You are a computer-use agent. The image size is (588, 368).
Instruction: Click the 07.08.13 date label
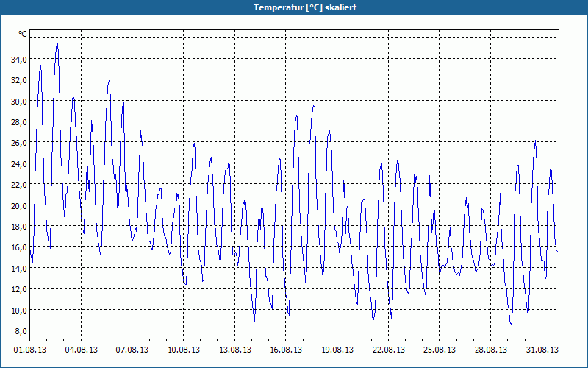click(132, 350)
